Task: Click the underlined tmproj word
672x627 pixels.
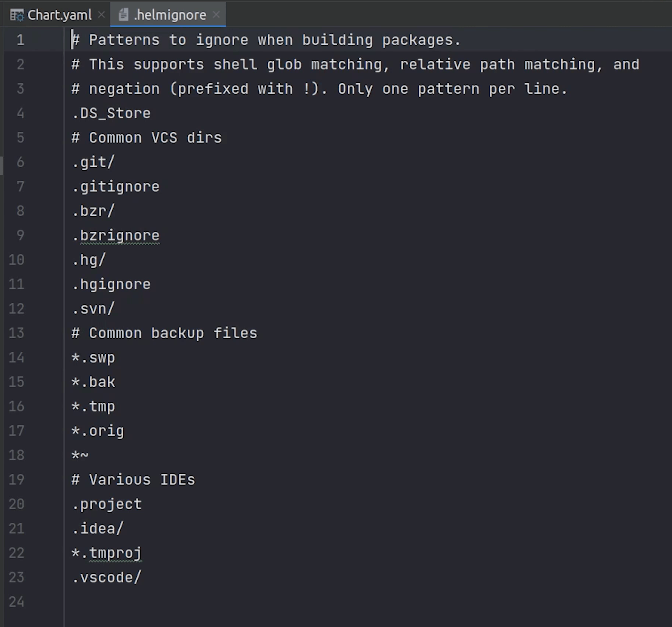Action: pos(115,553)
